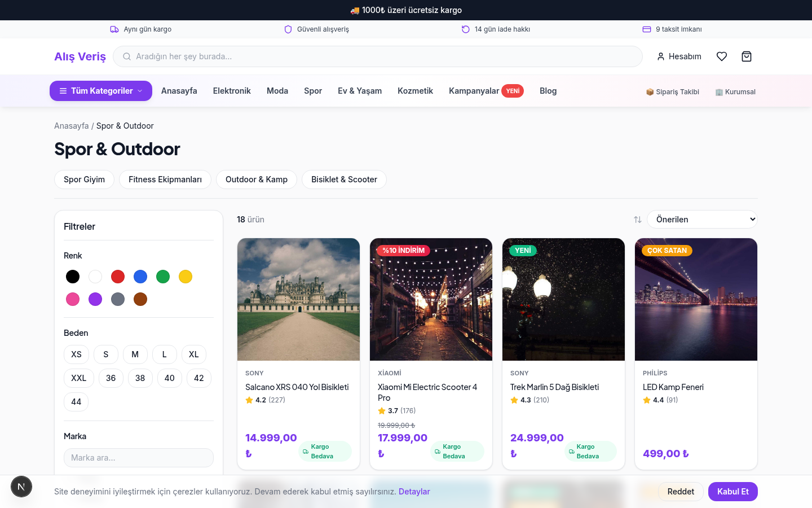This screenshot has width=812, height=508.
Task: Click the main search input field
Action: tap(378, 56)
